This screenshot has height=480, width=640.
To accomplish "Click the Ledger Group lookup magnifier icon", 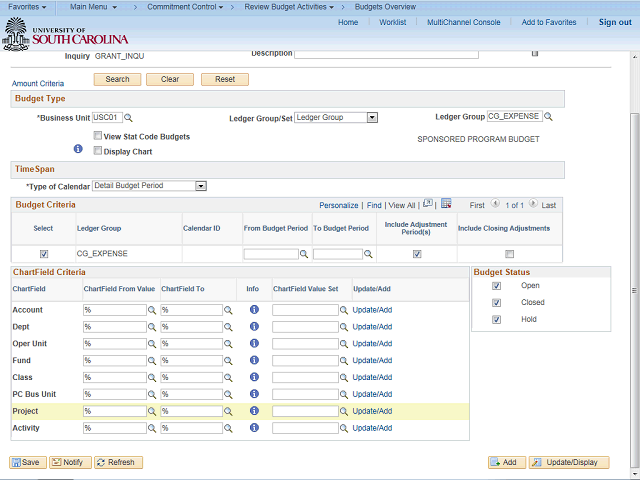I will pyautogui.click(x=550, y=118).
